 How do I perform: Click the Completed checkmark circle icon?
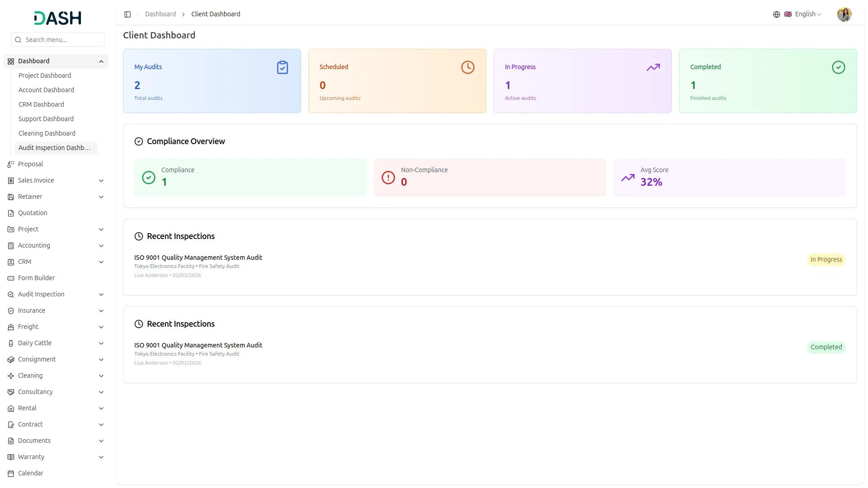[838, 67]
